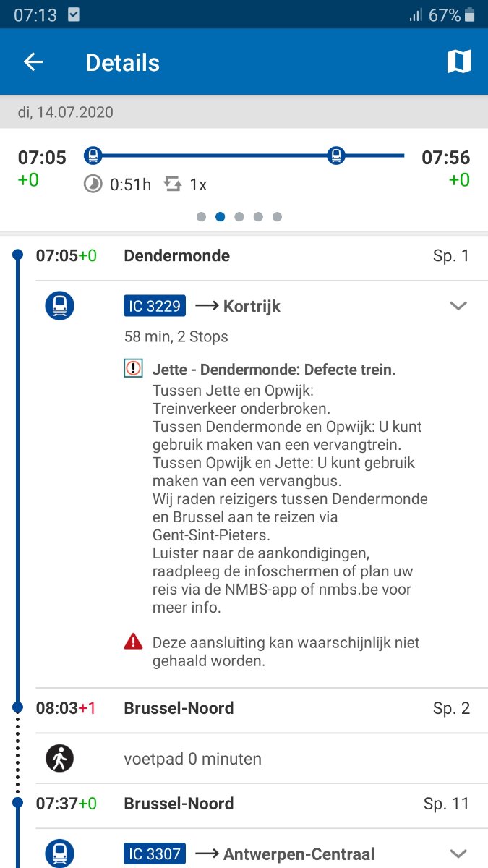The width and height of the screenshot is (488, 868).
Task: Tap the disruption info icon for Jette - Dendermonde
Action: [133, 369]
